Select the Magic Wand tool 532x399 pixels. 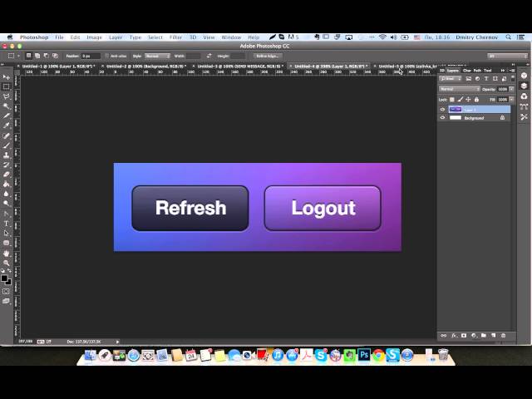[6, 106]
